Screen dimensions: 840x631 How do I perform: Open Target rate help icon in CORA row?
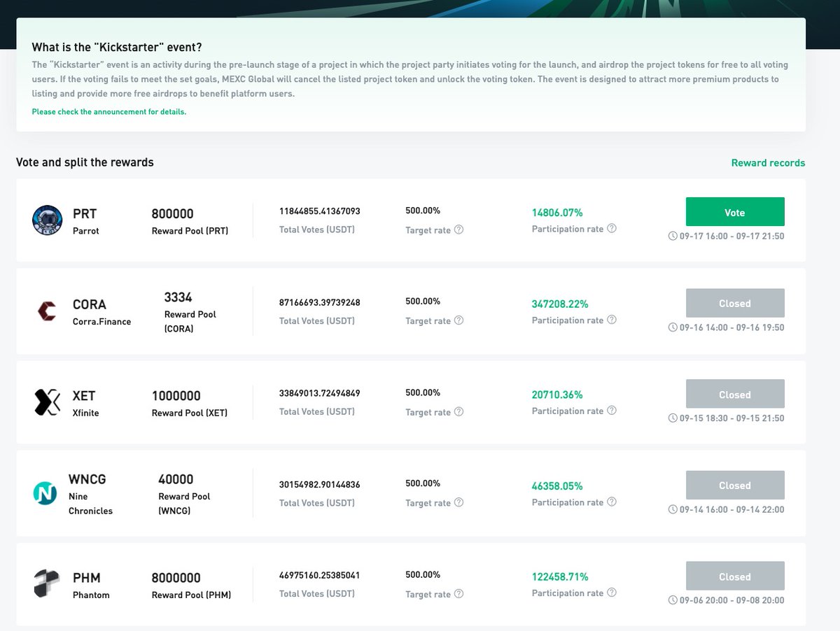[x=459, y=320]
